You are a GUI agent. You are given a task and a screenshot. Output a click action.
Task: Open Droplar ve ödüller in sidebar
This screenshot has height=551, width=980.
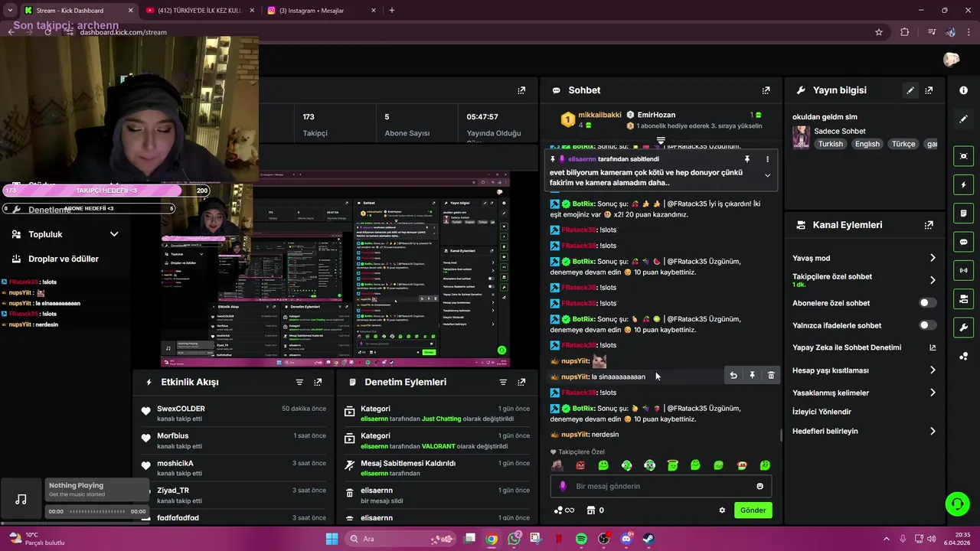pyautogui.click(x=64, y=259)
